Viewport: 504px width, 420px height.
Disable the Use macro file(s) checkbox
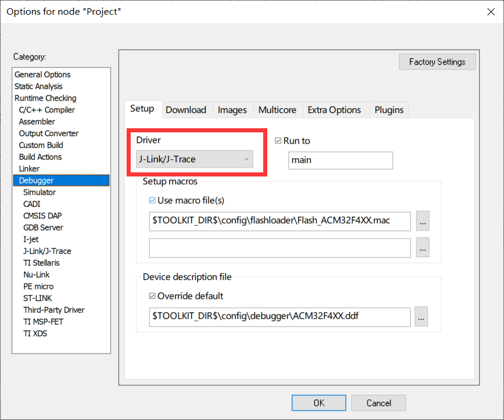click(153, 201)
